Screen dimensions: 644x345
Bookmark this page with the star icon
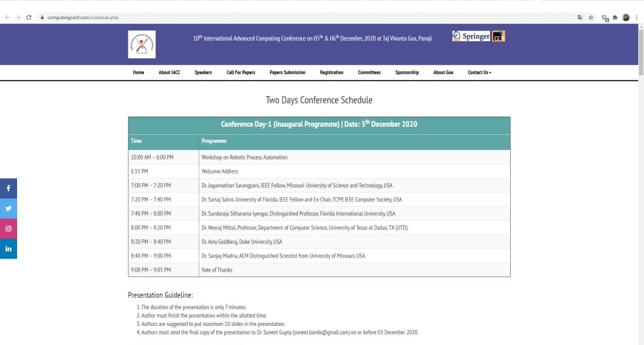click(x=591, y=18)
